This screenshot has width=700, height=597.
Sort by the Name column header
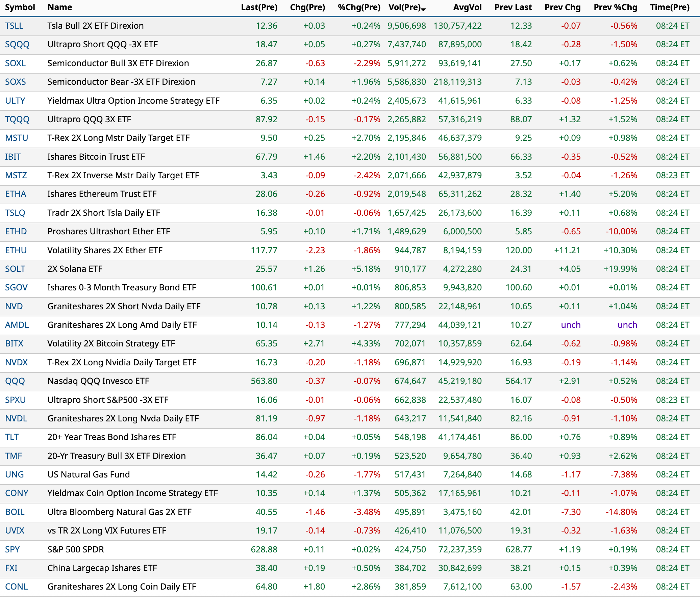click(59, 7)
